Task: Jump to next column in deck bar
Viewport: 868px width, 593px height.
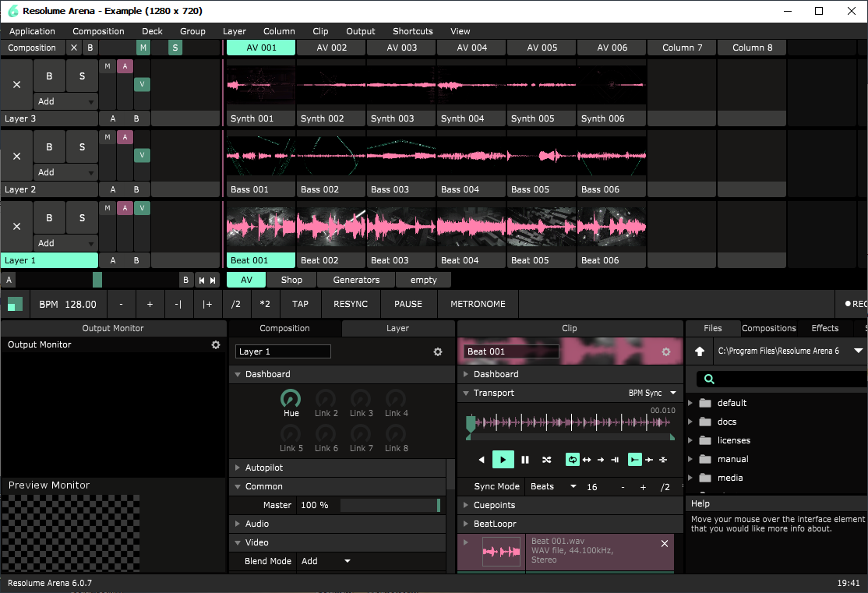Action: pos(213,281)
